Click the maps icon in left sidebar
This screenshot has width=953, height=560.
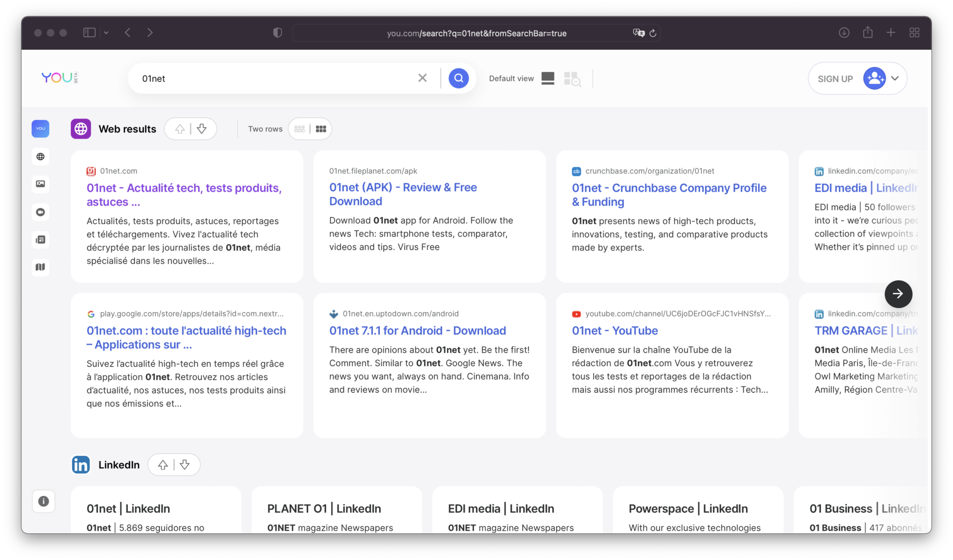(41, 267)
